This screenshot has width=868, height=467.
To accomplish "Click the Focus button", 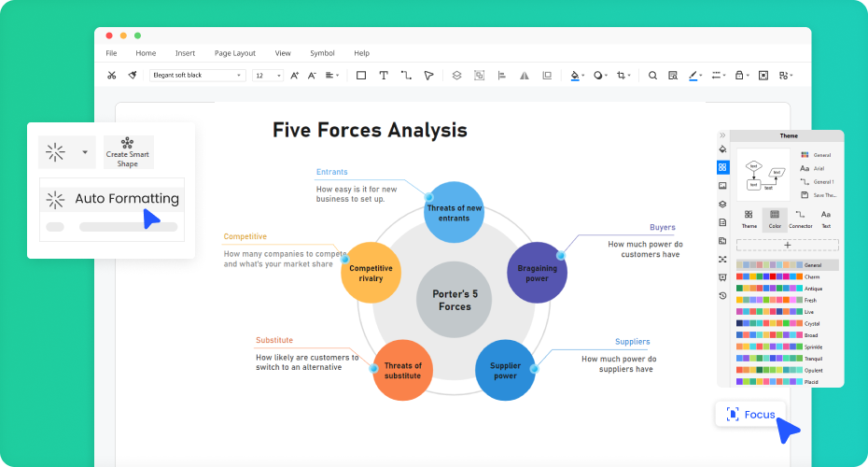I will point(751,414).
